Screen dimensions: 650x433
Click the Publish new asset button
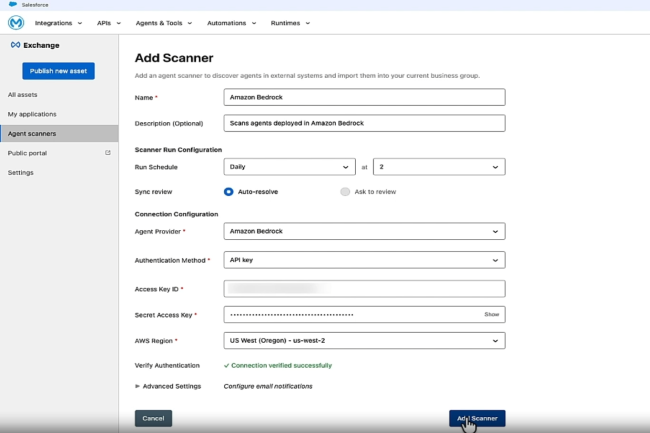point(58,71)
